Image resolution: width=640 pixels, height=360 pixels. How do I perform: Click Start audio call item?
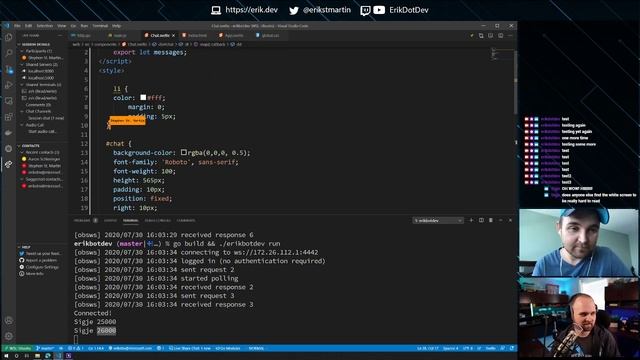point(42,131)
